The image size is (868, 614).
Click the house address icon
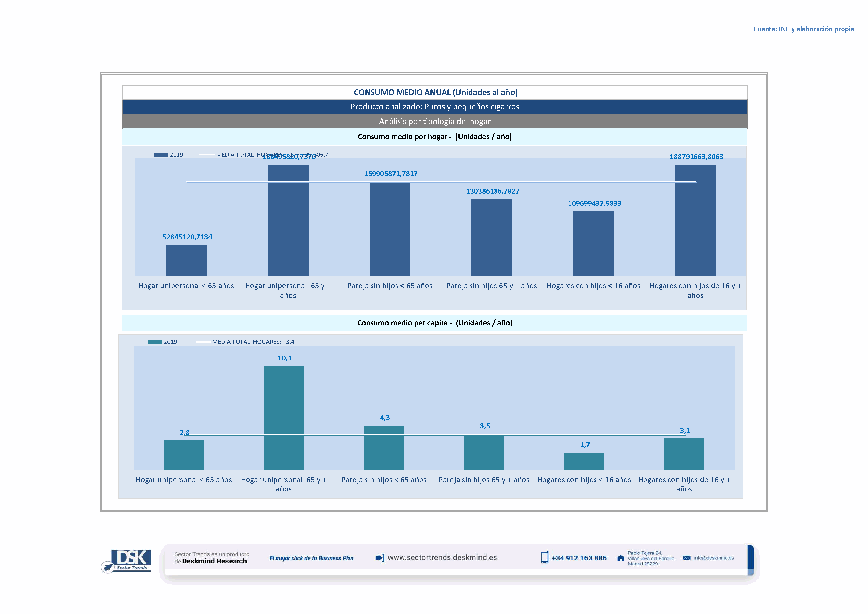pos(620,558)
